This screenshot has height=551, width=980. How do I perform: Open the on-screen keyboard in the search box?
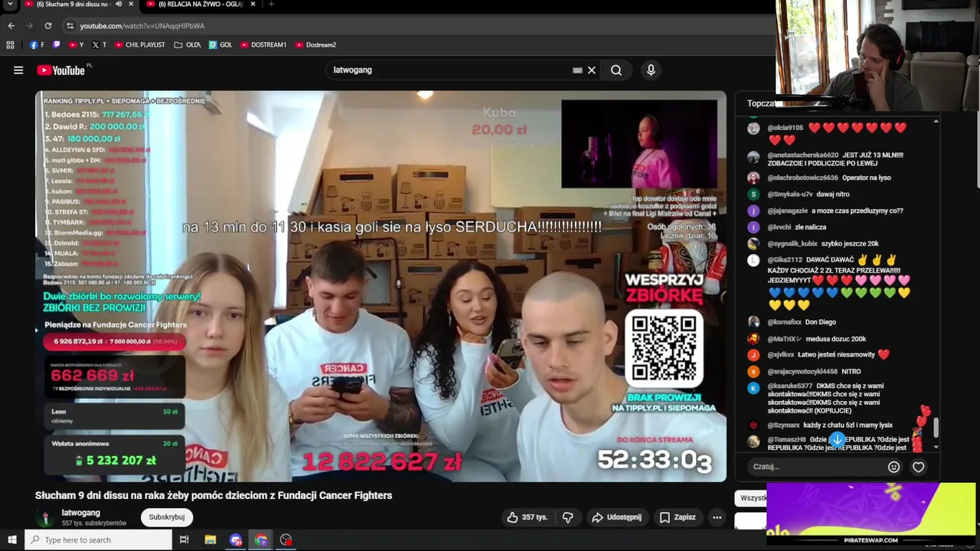point(577,70)
